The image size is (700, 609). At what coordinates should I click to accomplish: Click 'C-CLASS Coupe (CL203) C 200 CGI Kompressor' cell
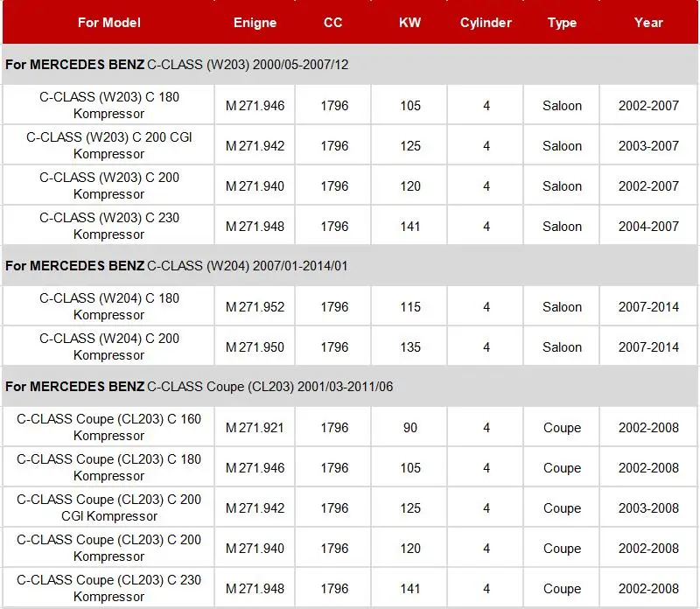[108, 507]
